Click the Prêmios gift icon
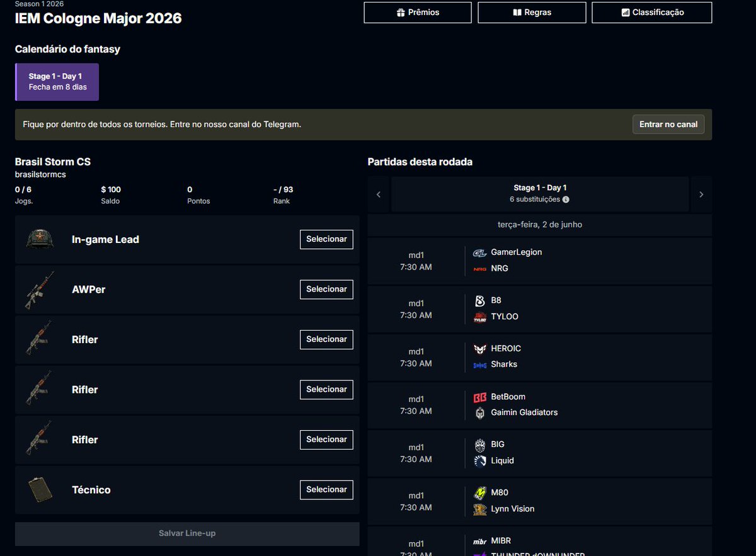 coord(401,13)
